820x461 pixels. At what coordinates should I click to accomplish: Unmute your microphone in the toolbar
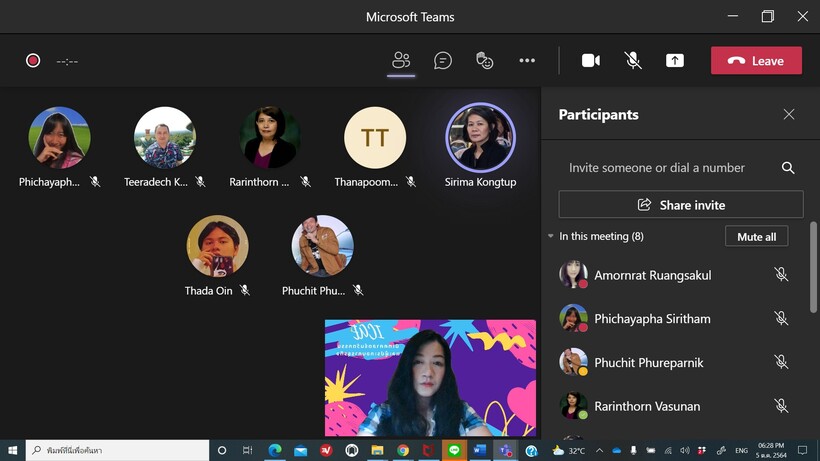633,61
